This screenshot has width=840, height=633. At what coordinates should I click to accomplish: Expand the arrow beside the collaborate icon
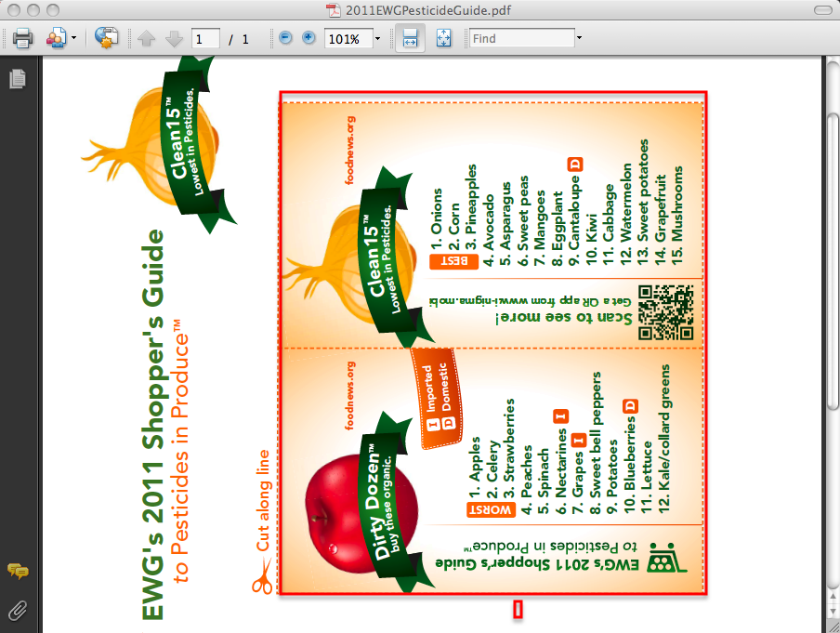(x=74, y=39)
